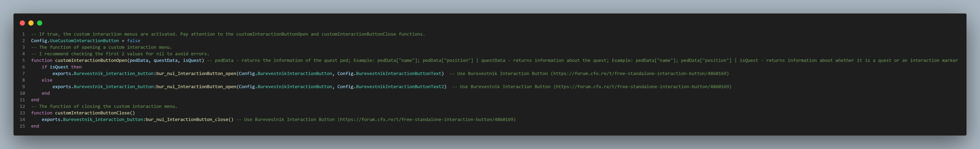Viewport: 980px width, 149px height.
Task: Click Config.UseCustomInteractionButton on line 2
Action: tap(75, 41)
